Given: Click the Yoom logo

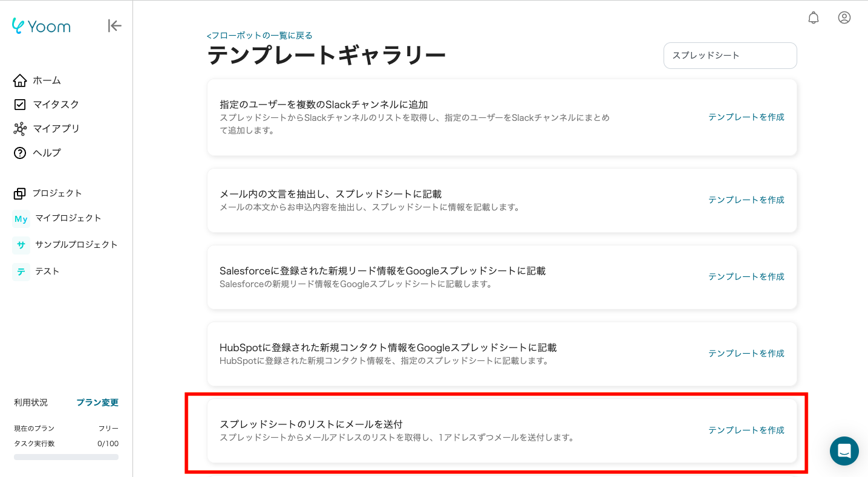Looking at the screenshot, I should click(x=41, y=26).
